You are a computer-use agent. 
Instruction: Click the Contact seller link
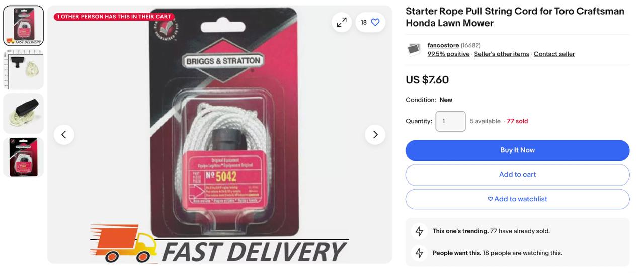554,54
